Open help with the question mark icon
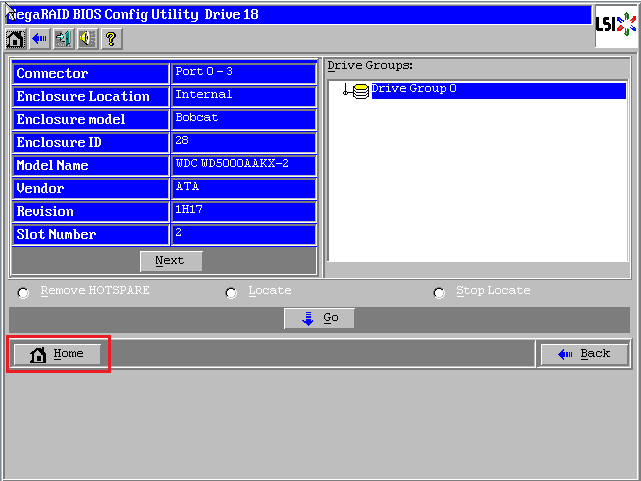 [x=111, y=39]
